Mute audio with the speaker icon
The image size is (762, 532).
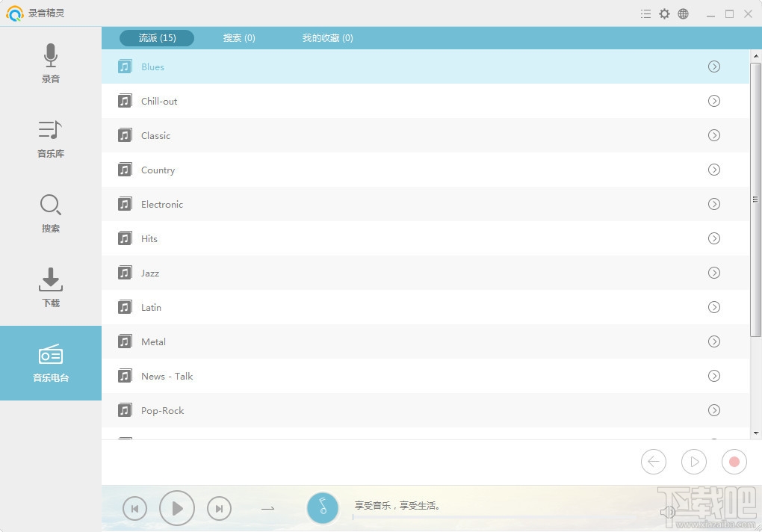pyautogui.click(x=669, y=512)
